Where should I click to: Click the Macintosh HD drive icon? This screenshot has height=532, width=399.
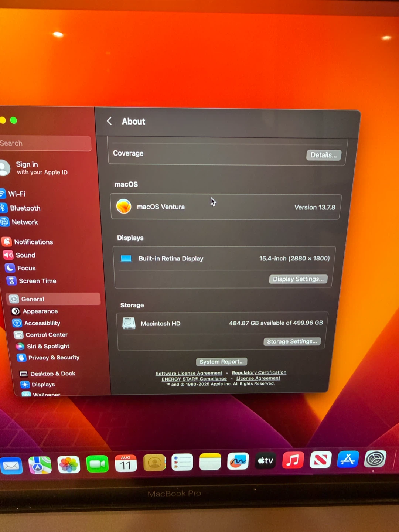[x=129, y=323]
